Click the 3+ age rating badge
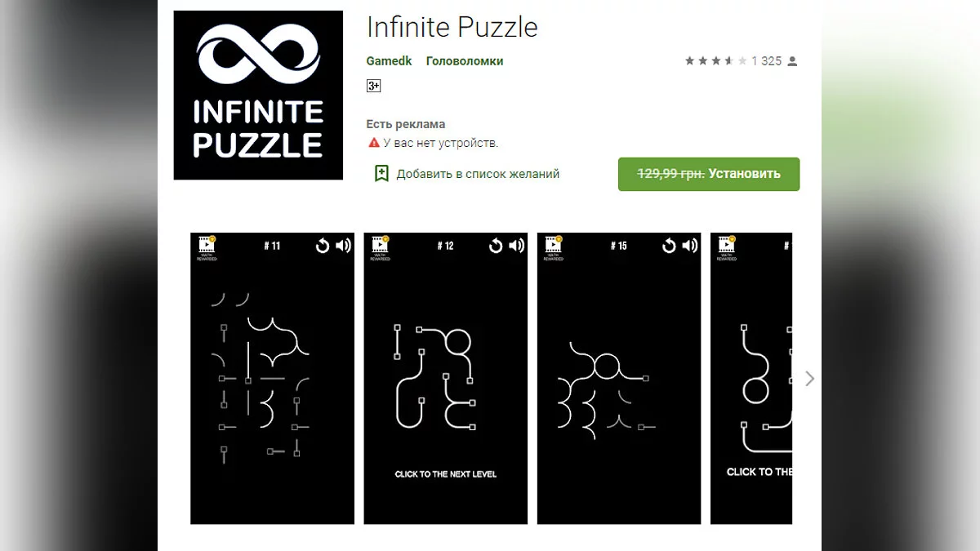980x551 pixels. [x=373, y=86]
